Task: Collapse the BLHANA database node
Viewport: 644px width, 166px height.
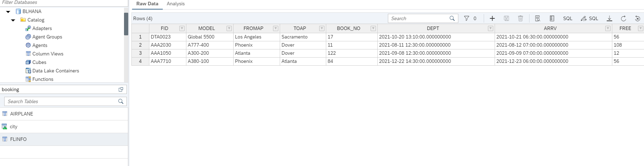Action: click(x=8, y=12)
